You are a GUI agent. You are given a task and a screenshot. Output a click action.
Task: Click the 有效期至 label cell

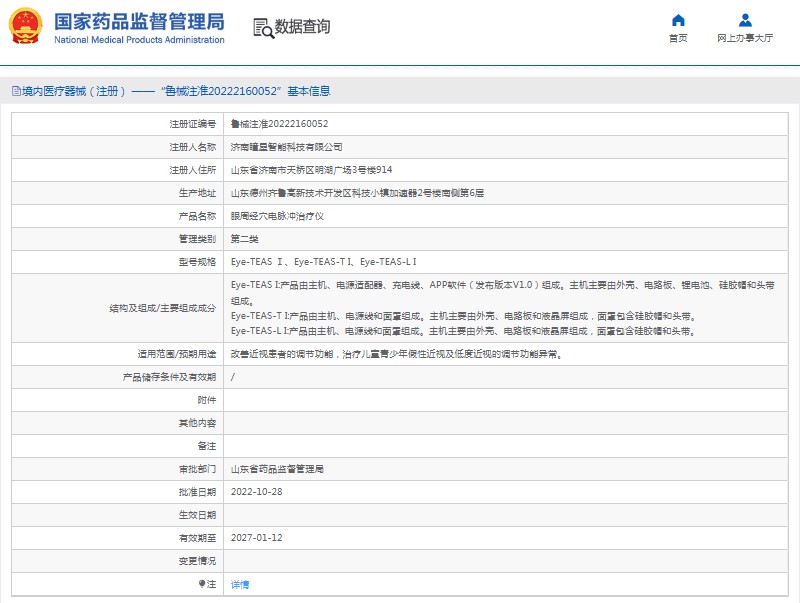[x=117, y=538]
